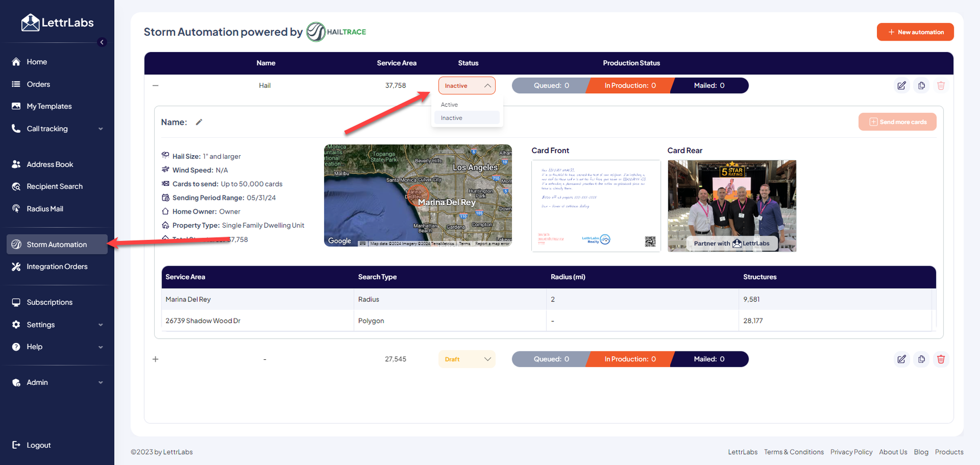Image resolution: width=980 pixels, height=465 pixels.
Task: Open the Blog footer link
Action: tap(921, 452)
